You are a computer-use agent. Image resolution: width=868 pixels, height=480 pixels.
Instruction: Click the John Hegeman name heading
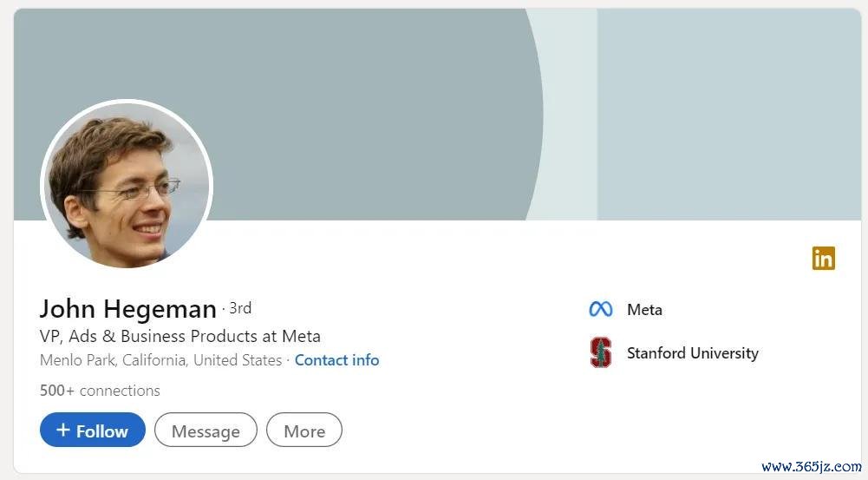127,309
